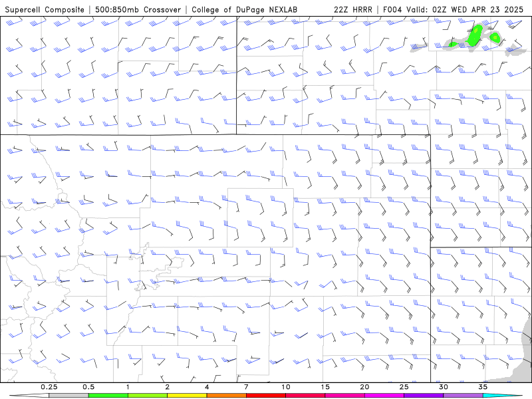Click the colorbar value 4

(x=207, y=387)
